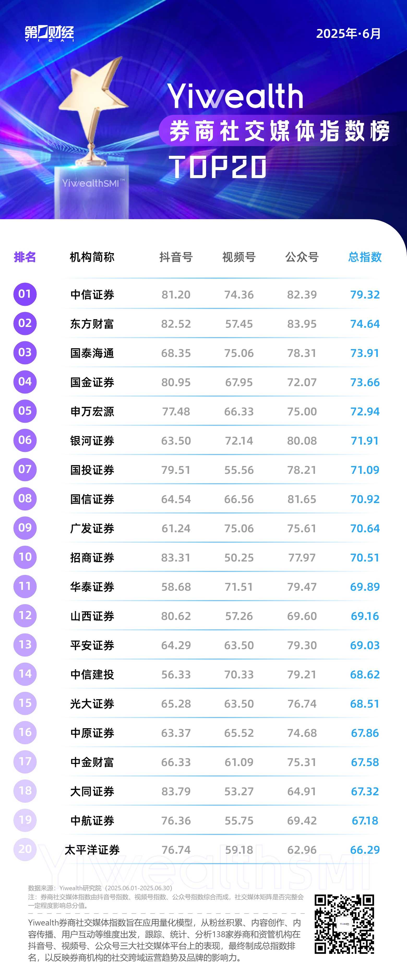Click the 视频号 column header

click(x=239, y=257)
